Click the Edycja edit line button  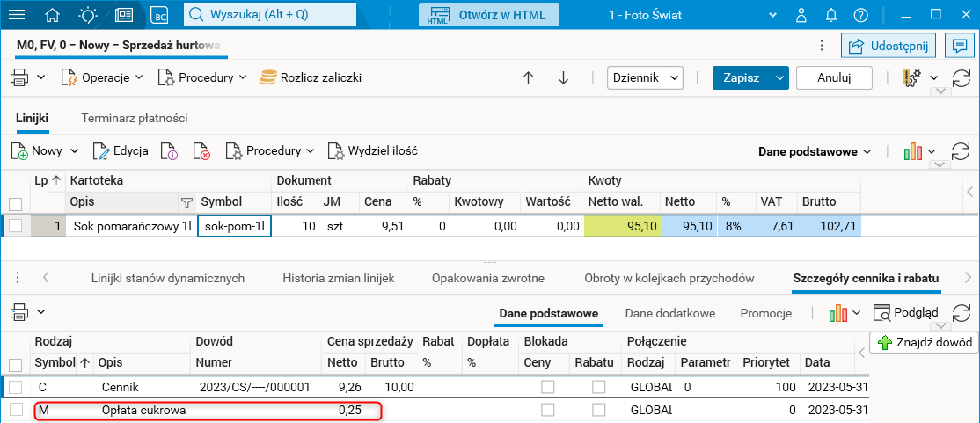(x=121, y=151)
